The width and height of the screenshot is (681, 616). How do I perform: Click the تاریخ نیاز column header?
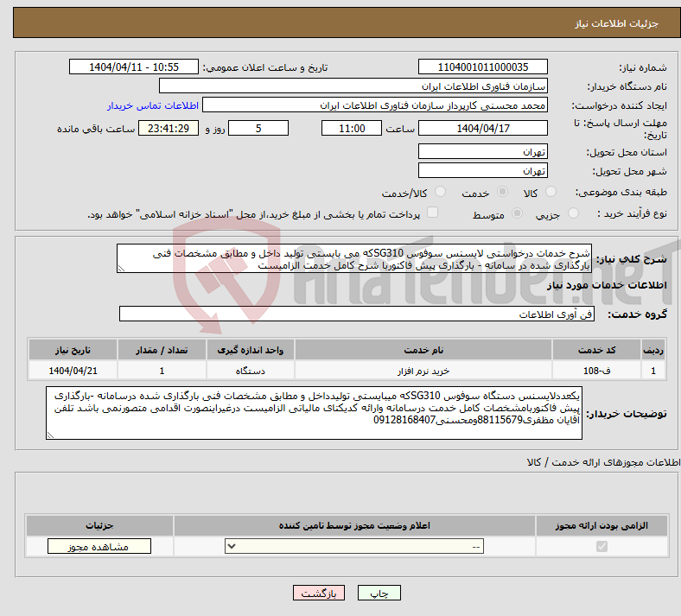click(x=73, y=350)
